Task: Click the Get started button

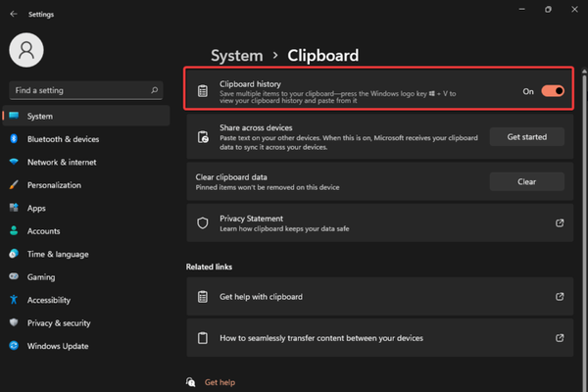Action: (x=526, y=137)
